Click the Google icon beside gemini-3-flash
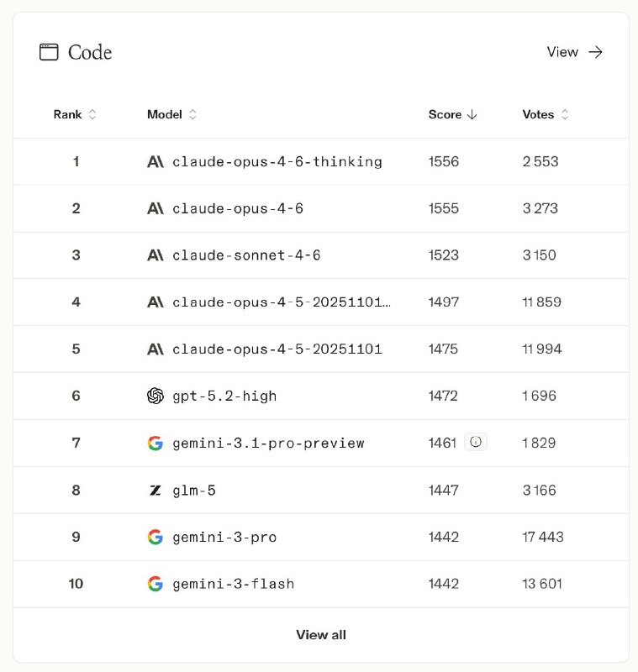The image size is (638, 672). click(x=156, y=584)
